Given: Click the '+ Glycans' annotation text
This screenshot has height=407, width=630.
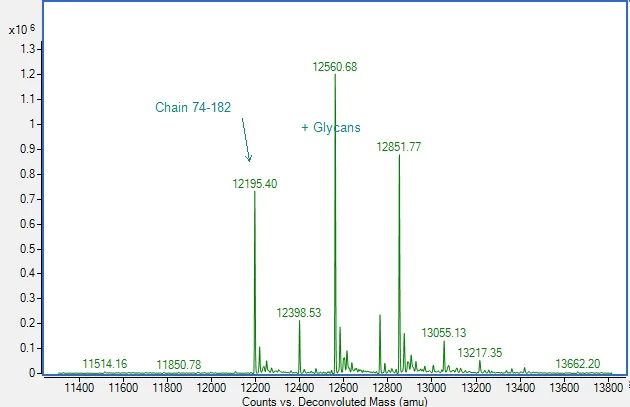Looking at the screenshot, I should coord(331,127).
